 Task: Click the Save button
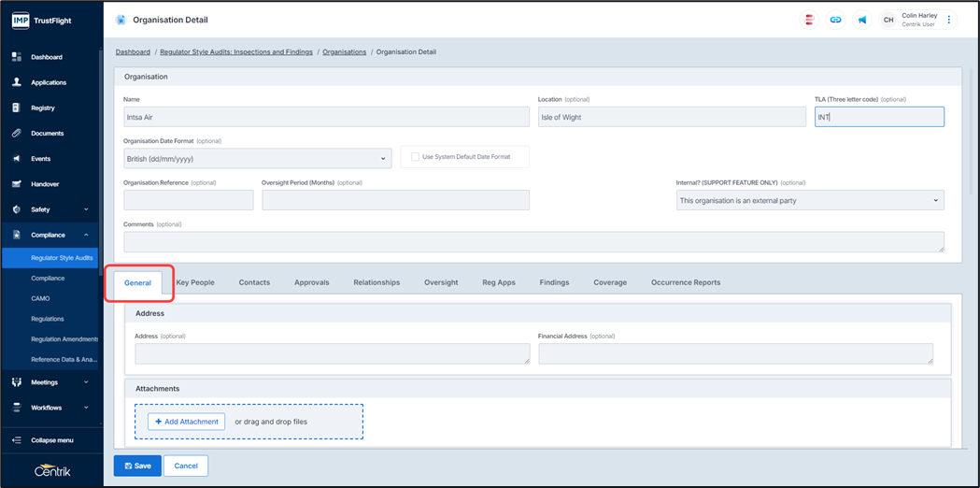click(x=137, y=466)
